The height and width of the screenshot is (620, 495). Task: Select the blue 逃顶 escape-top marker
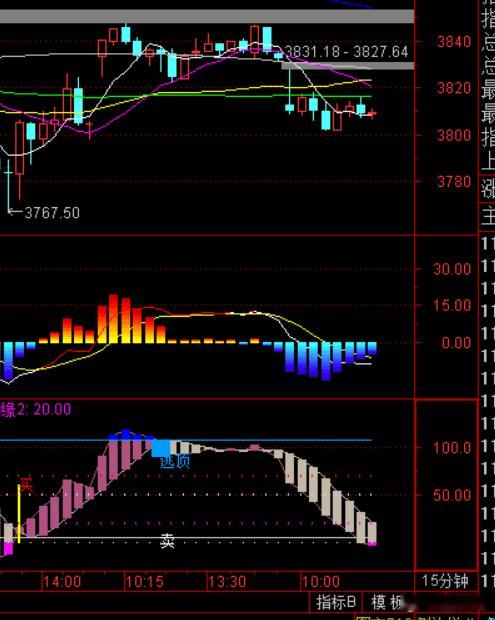[175, 461]
